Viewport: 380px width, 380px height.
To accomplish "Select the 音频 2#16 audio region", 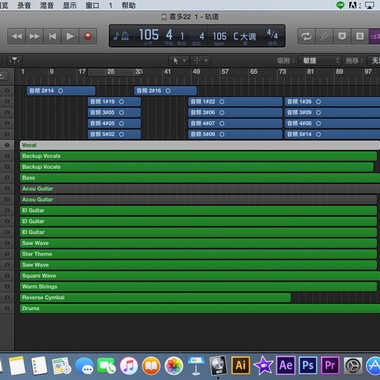I will [166, 91].
